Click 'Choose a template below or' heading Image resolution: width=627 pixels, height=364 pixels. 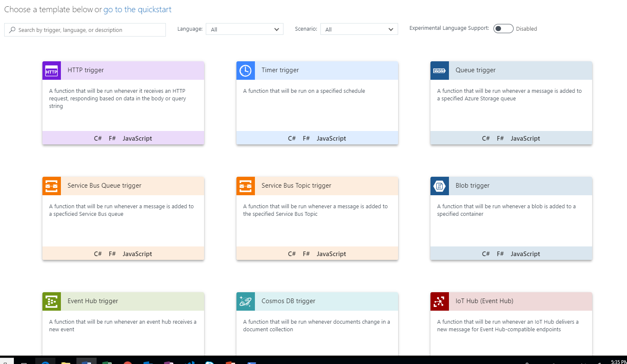coord(53,9)
